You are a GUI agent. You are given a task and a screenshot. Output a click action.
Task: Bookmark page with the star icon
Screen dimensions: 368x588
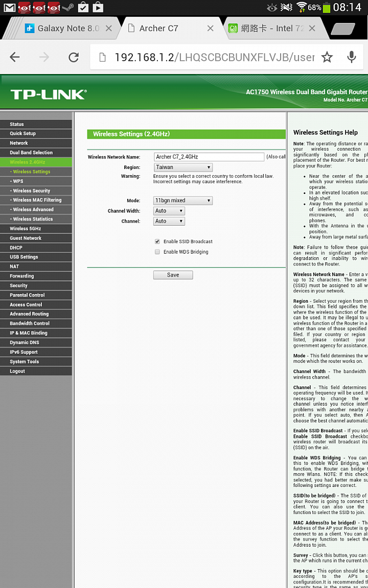tap(327, 57)
